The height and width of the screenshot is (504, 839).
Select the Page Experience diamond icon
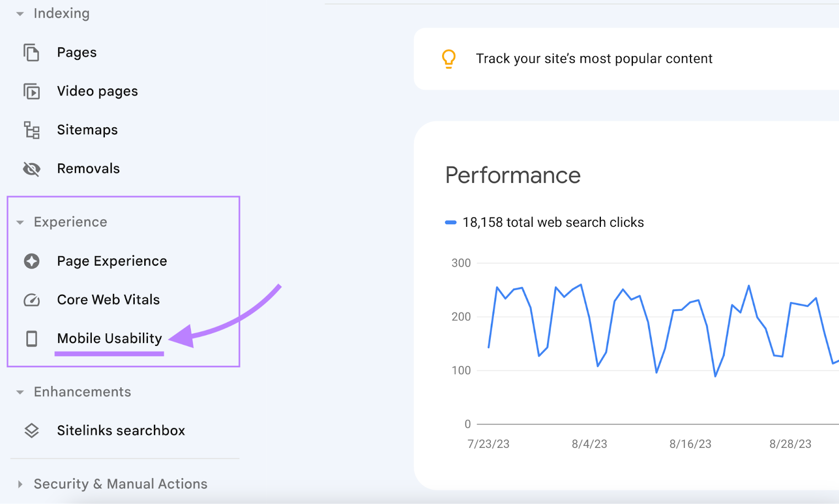click(x=31, y=260)
